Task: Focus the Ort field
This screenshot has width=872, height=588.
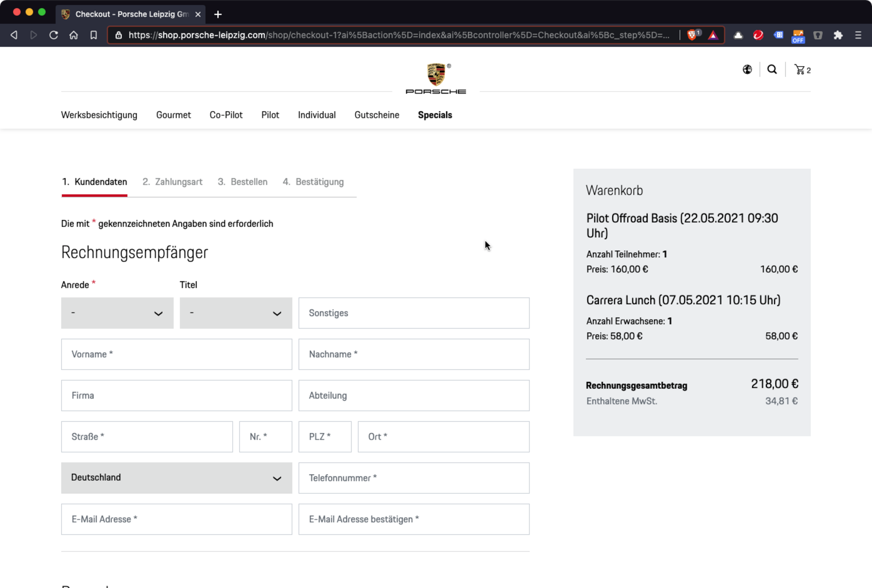Action: [444, 437]
